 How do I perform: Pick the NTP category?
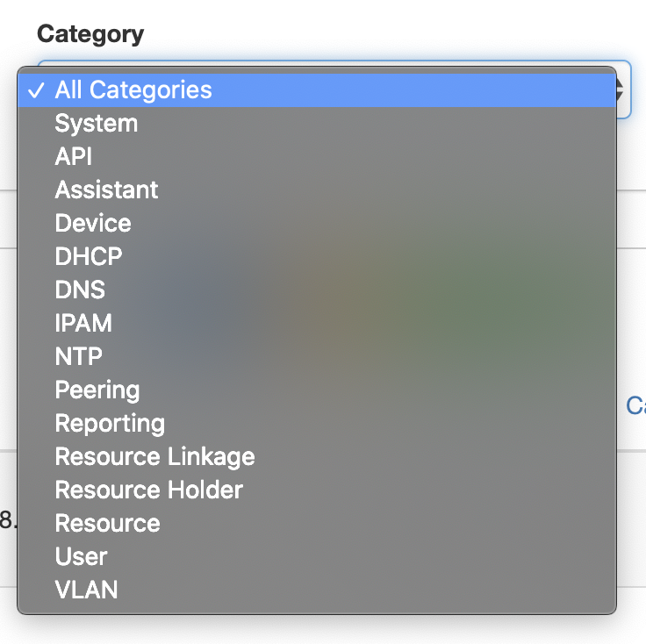coord(79,356)
